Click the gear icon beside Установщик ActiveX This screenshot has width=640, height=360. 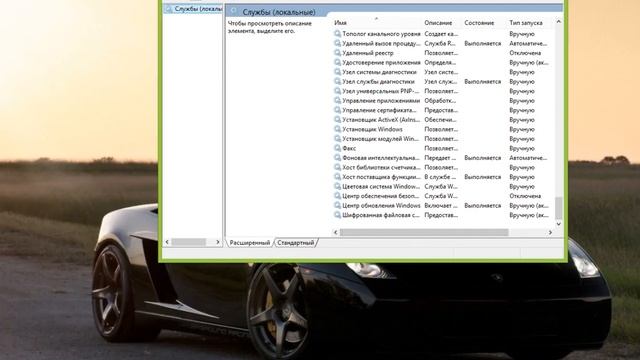pyautogui.click(x=338, y=120)
